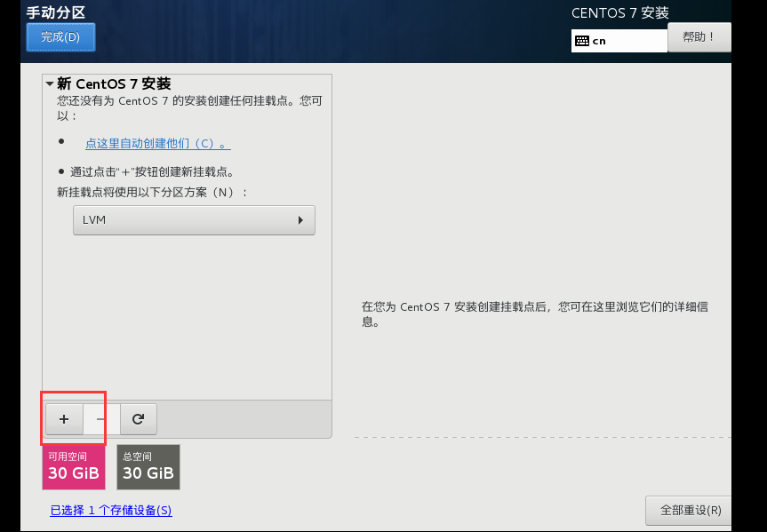Click the 在您为 CentOS 7 安装创建挂载点后 info text
767x532 pixels.
[535, 314]
